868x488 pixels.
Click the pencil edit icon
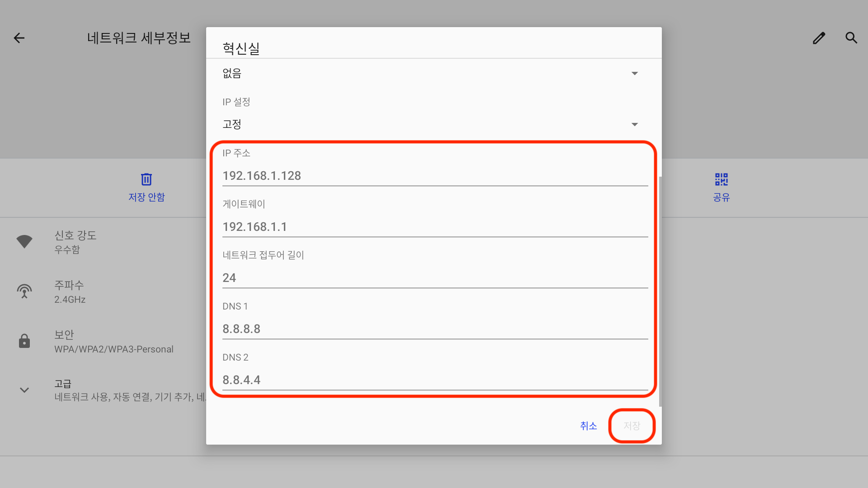pos(819,38)
